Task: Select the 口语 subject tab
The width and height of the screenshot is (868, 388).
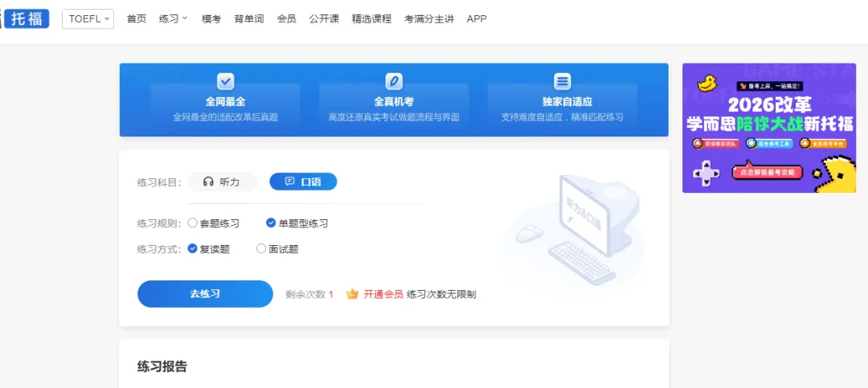Action: click(303, 182)
